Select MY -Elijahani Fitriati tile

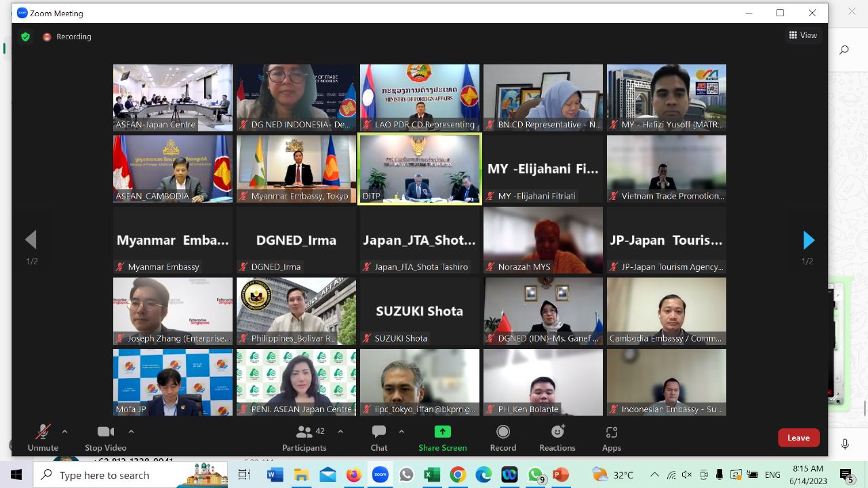pos(543,169)
